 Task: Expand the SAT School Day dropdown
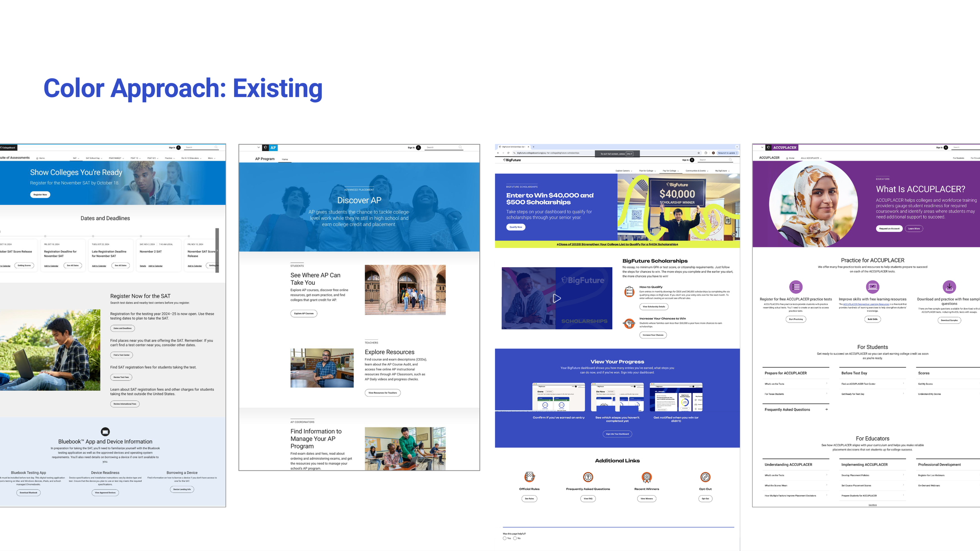(x=94, y=158)
